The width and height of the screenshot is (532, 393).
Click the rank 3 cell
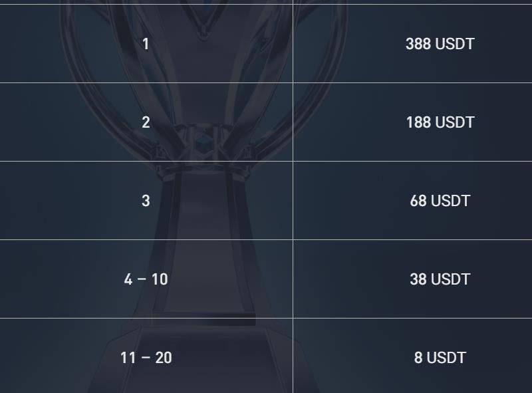point(146,201)
